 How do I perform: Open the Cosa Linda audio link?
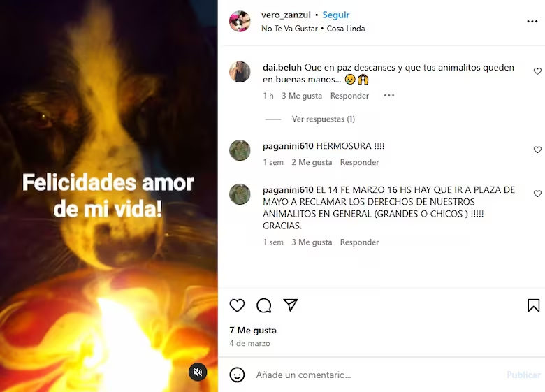345,29
